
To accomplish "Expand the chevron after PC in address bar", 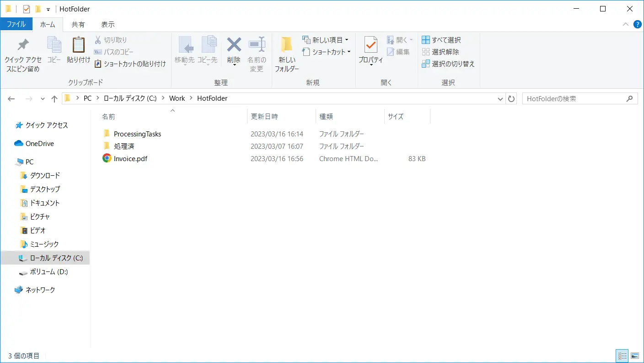I will tap(97, 98).
